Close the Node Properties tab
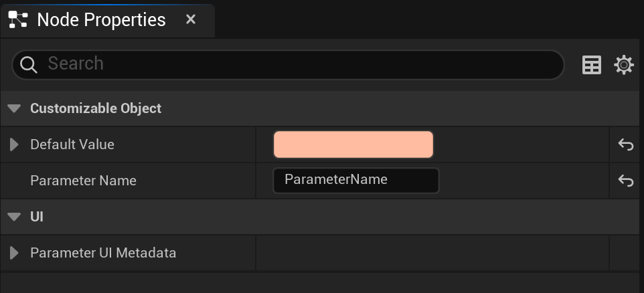 click(191, 19)
